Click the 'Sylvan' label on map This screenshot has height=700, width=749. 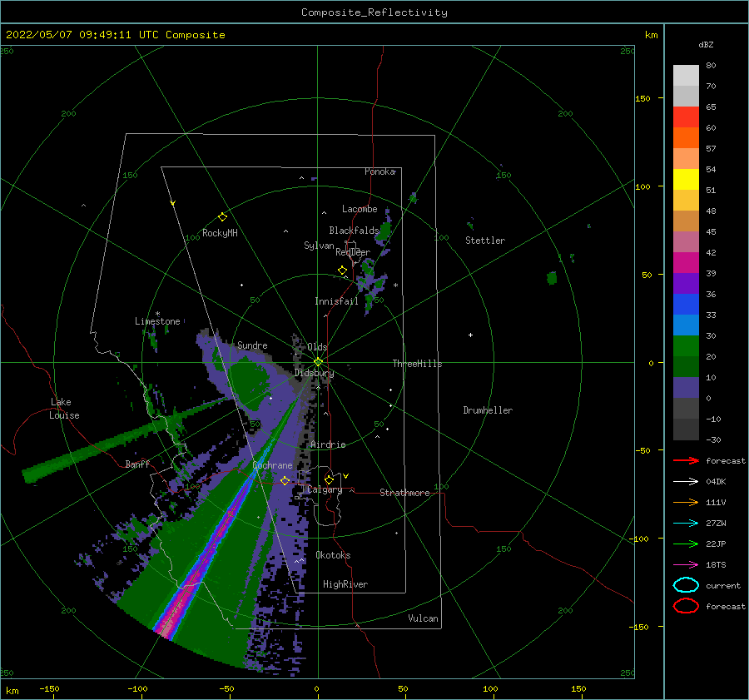[x=319, y=246]
